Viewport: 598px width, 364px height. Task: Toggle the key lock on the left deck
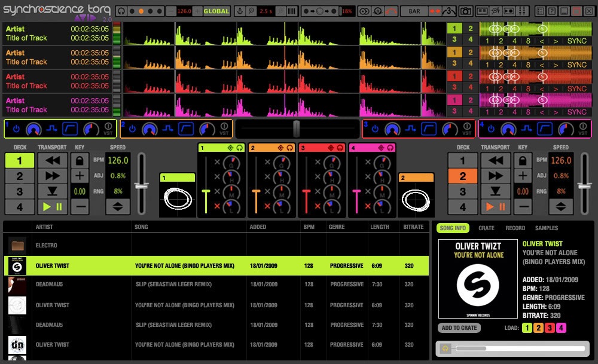[x=80, y=160]
